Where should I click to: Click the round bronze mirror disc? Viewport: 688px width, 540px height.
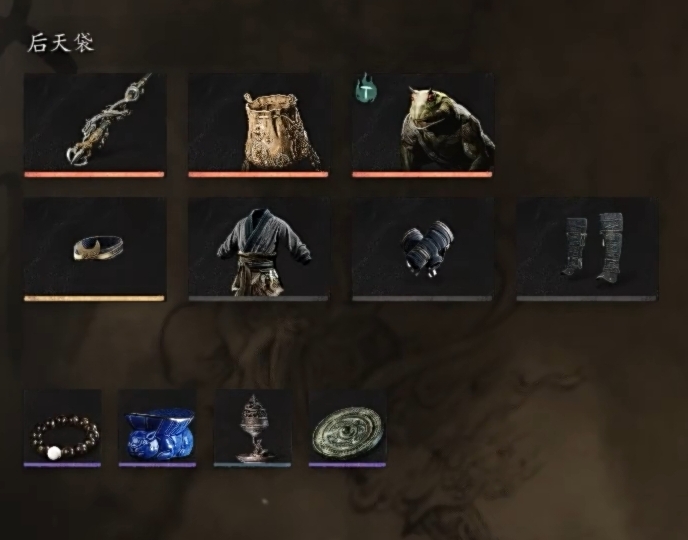[348, 429]
